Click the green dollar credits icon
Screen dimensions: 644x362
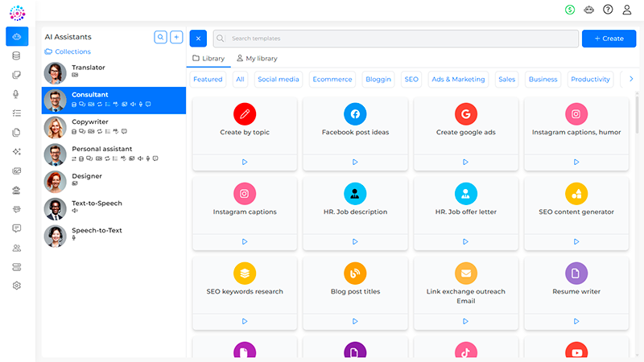click(570, 10)
